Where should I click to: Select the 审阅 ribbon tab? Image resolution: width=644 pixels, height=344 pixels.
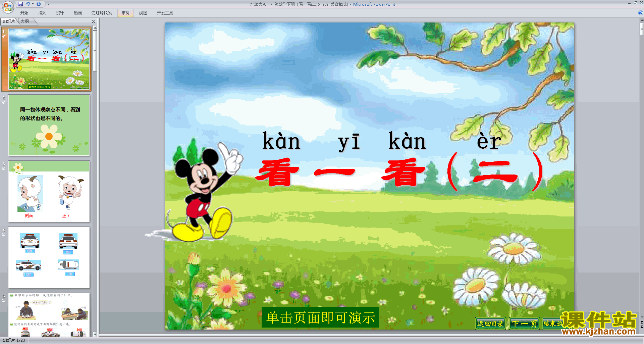pos(125,13)
